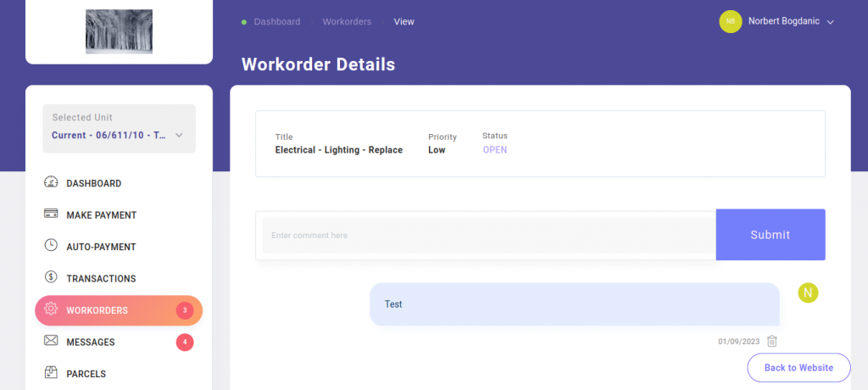
Task: Click the Make Payment card icon
Action: point(51,214)
